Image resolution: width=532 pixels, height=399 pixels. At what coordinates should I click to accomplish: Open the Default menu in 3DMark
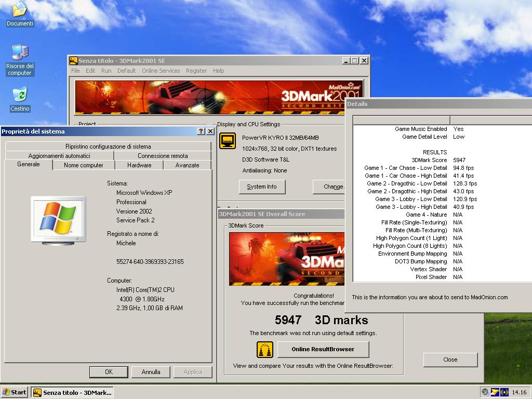pyautogui.click(x=127, y=71)
